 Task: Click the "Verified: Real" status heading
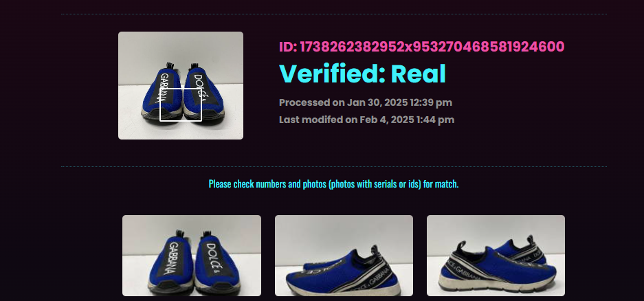click(362, 74)
